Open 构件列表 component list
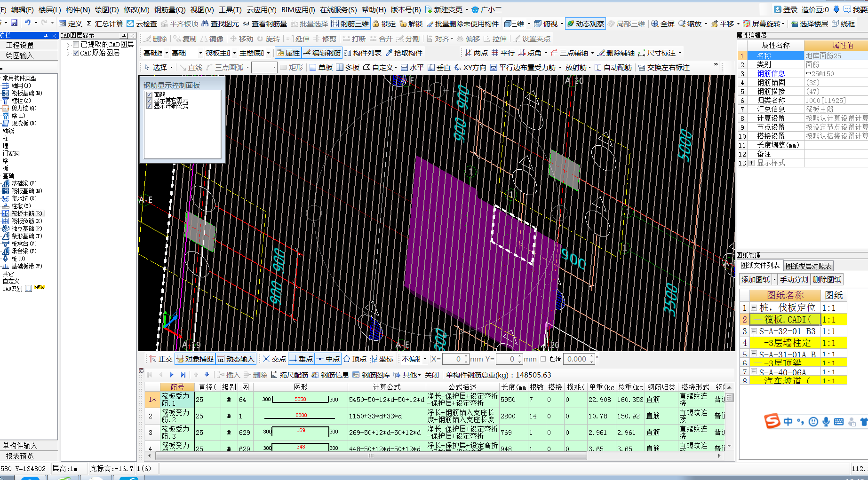 pyautogui.click(x=363, y=53)
